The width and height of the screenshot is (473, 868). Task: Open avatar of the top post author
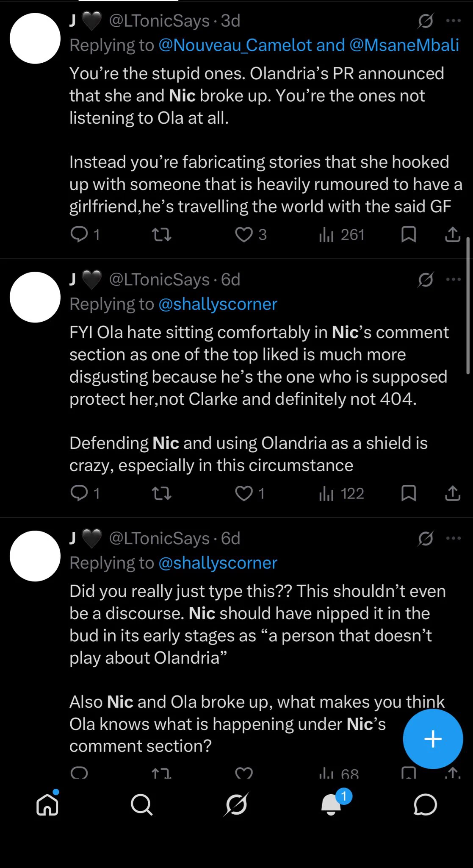tap(35, 38)
